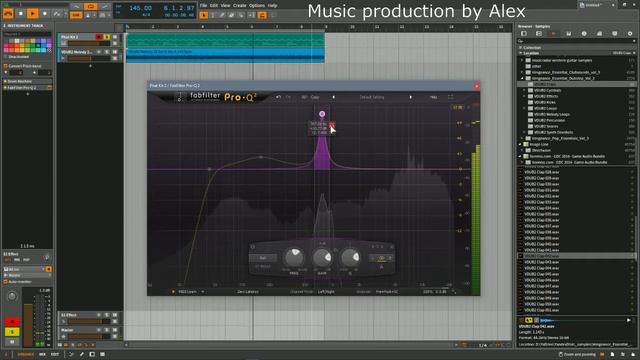The image size is (640, 360).
Task: Mute the Phat Kit 2 track
Action: [115, 37]
